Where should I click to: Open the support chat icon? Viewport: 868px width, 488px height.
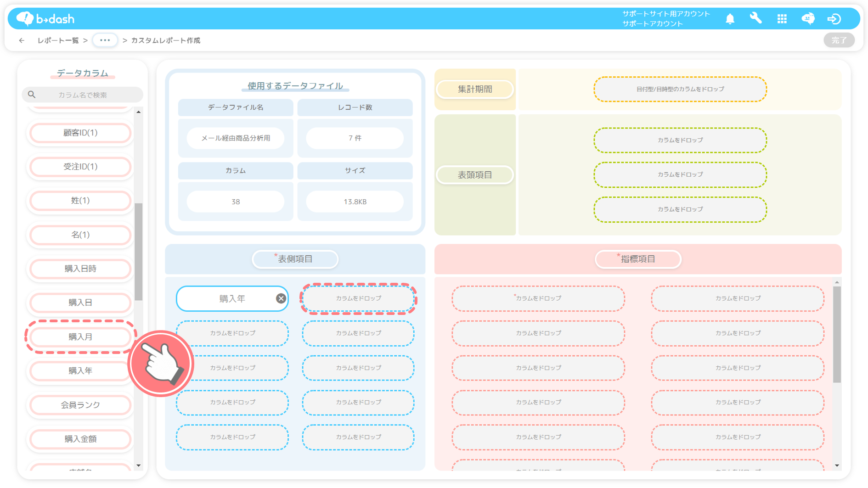[x=808, y=19]
